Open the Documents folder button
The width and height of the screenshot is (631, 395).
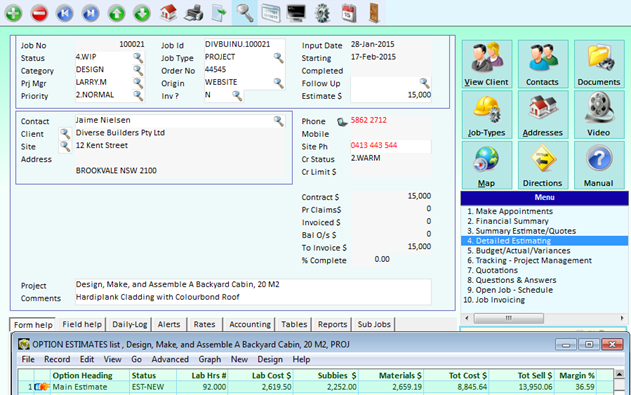(x=599, y=64)
